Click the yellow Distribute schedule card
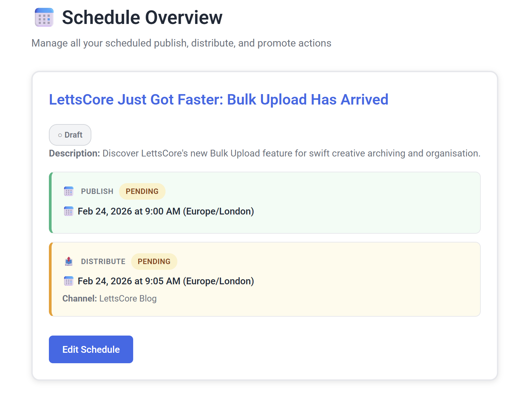 coord(265,279)
